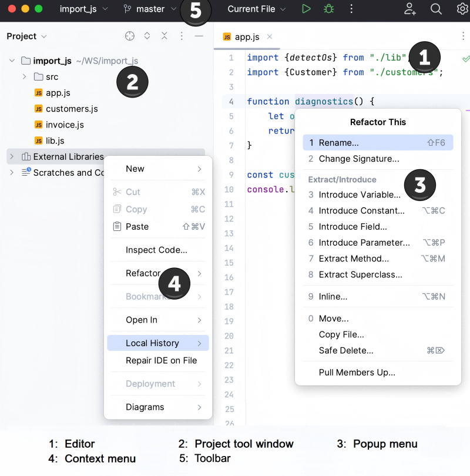Select app.js in the Project tree
This screenshot has height=476, width=470.
[58, 93]
